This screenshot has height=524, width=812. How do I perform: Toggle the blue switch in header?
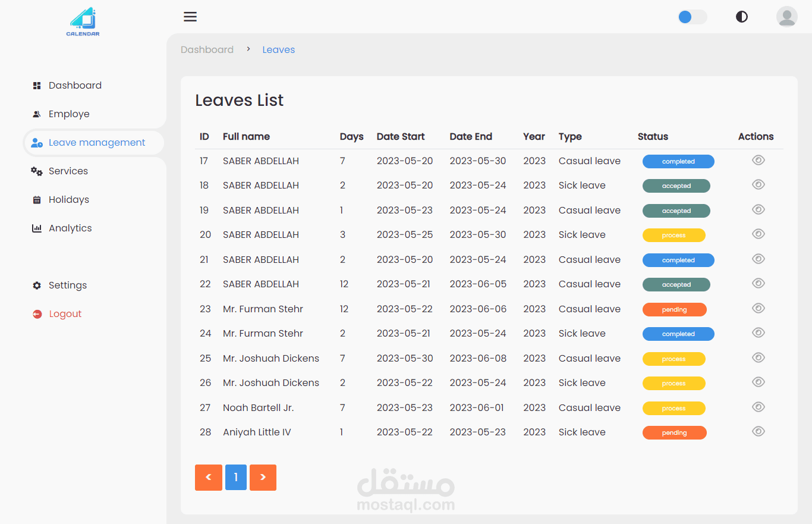(692, 17)
